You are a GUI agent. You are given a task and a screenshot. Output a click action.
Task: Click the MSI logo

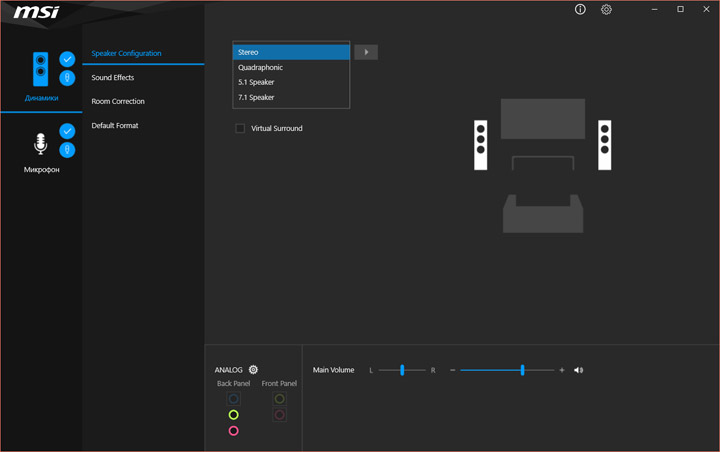point(36,12)
